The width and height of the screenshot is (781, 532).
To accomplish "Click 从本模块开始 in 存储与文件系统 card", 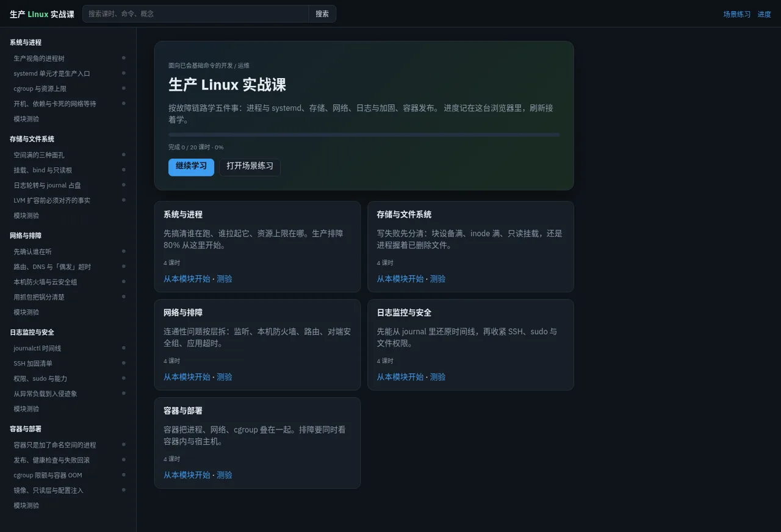I will pos(400,279).
